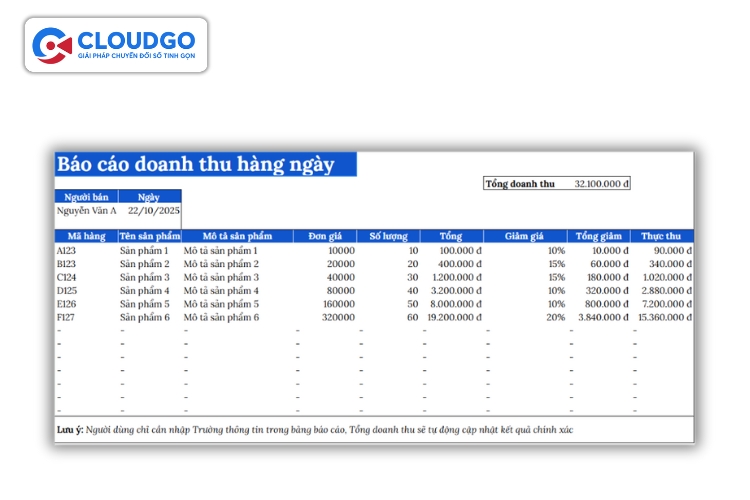Image resolution: width=750 pixels, height=500 pixels.
Task: Click the Thực thu column header
Action: coord(662,237)
